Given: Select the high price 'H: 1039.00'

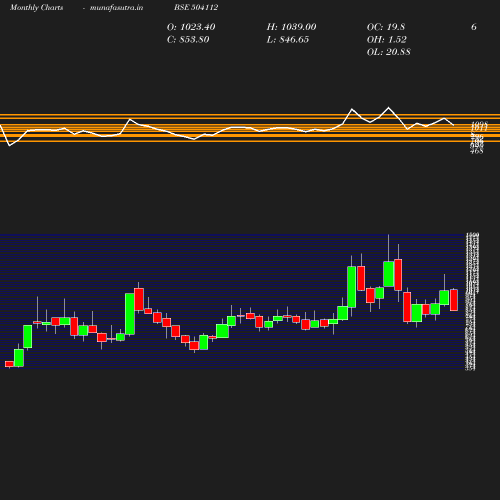Looking at the screenshot, I should 291,27.
